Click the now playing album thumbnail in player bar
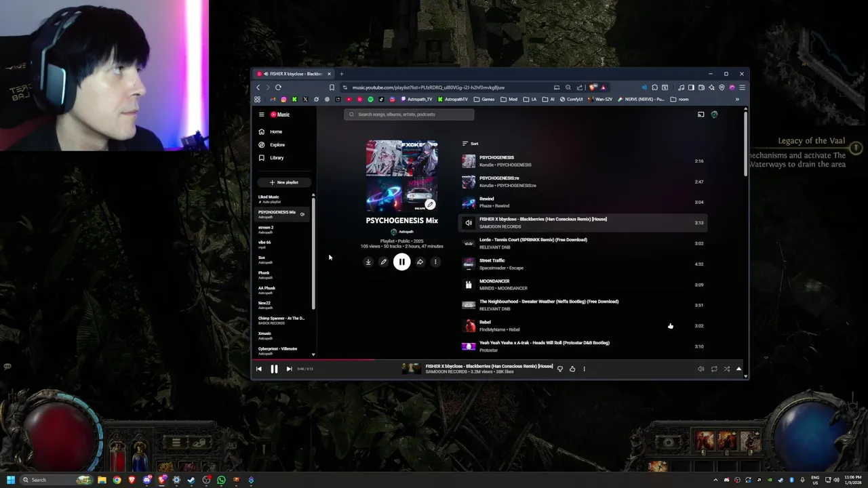 coord(411,369)
